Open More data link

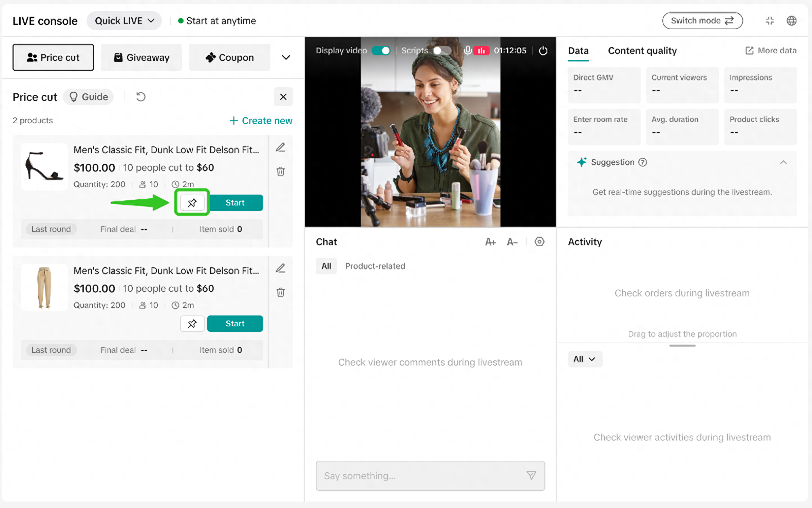(x=771, y=51)
